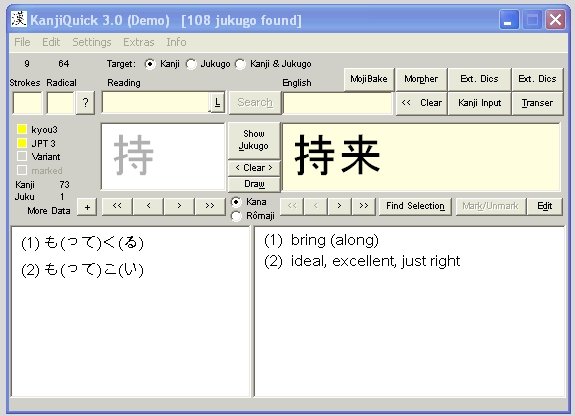Viewport: 575px width, 416px height.
Task: Select the Rômaji display radio button
Action: coord(236,216)
